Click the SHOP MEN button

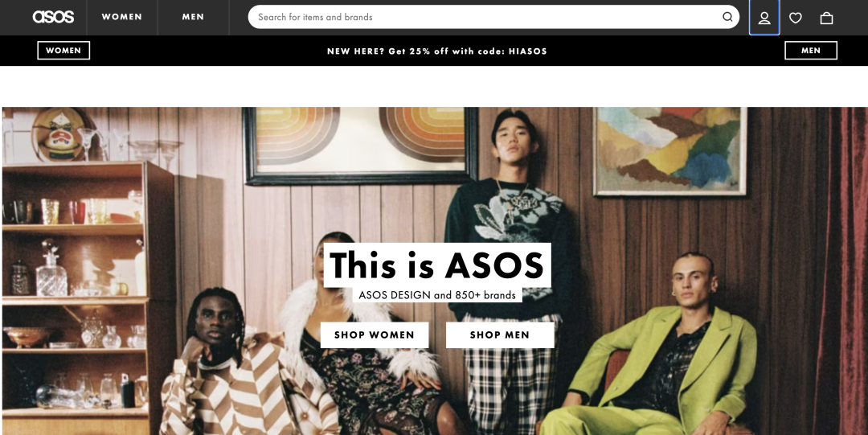coord(500,334)
